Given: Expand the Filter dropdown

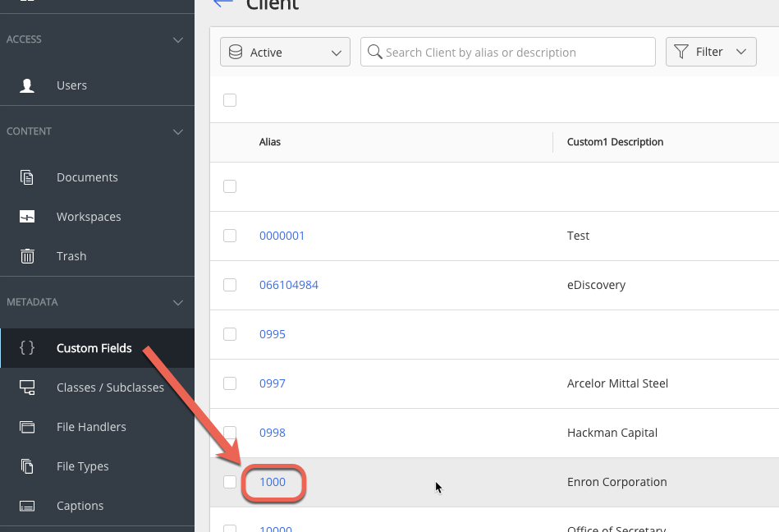Looking at the screenshot, I should [710, 52].
